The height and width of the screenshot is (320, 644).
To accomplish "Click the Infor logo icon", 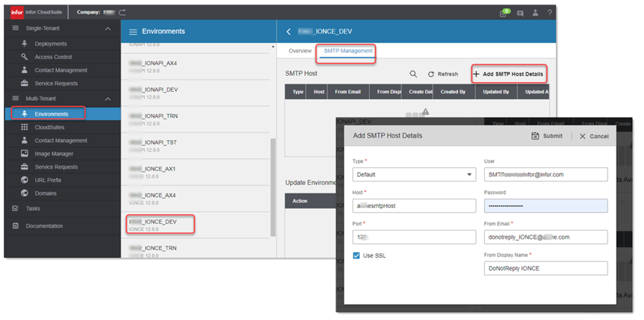I will 17,13.
